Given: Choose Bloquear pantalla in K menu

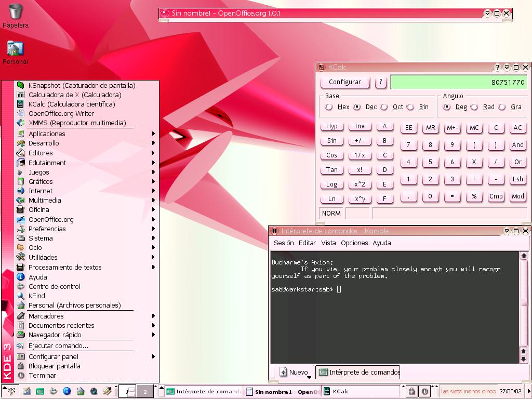Looking at the screenshot, I should 54,366.
